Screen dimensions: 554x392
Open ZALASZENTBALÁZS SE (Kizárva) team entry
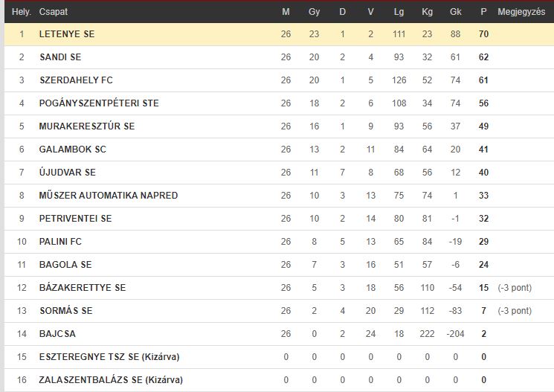111,380
